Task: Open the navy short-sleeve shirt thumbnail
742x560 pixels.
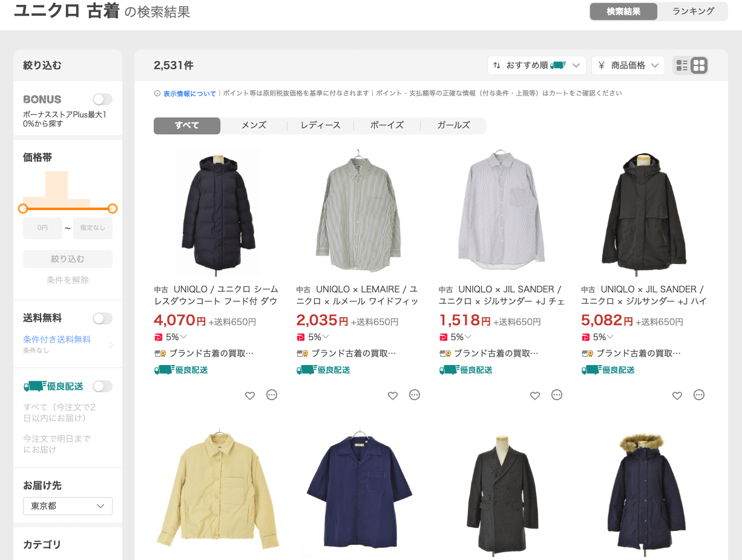Action: point(360,489)
